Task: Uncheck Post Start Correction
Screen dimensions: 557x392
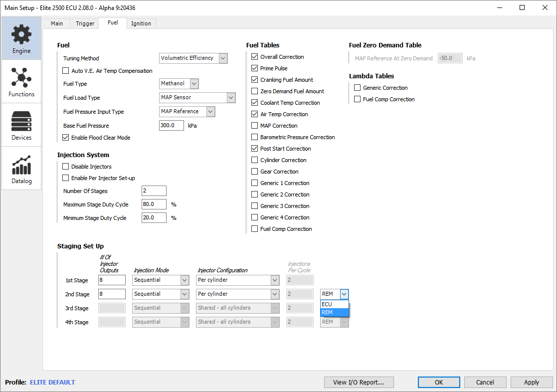Action: pos(255,149)
